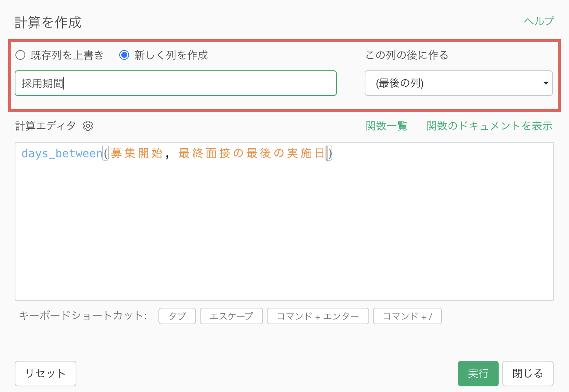Click the 計算エディタ label
Screen dimensions: 569x392
click(46, 126)
